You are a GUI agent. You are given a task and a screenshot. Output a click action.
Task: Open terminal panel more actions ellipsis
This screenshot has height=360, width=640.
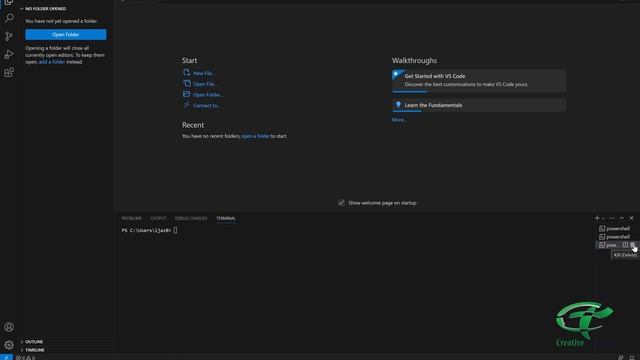[x=612, y=218]
